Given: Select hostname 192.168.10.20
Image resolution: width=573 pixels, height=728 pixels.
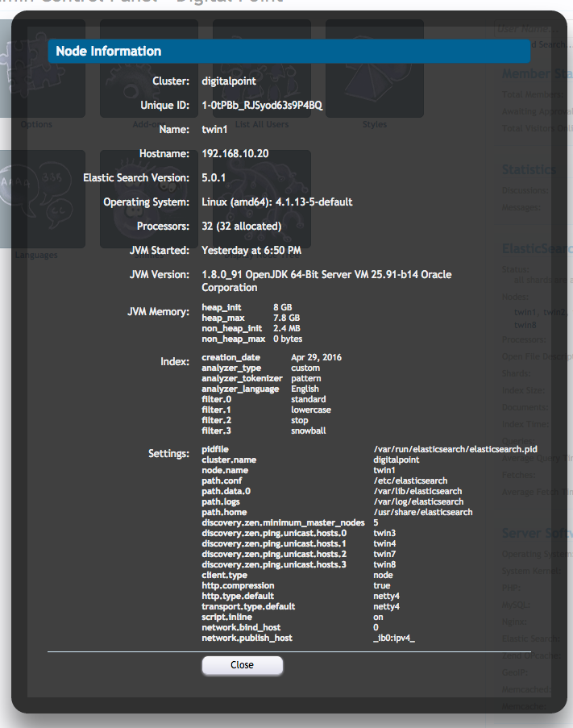Looking at the screenshot, I should click(x=235, y=153).
